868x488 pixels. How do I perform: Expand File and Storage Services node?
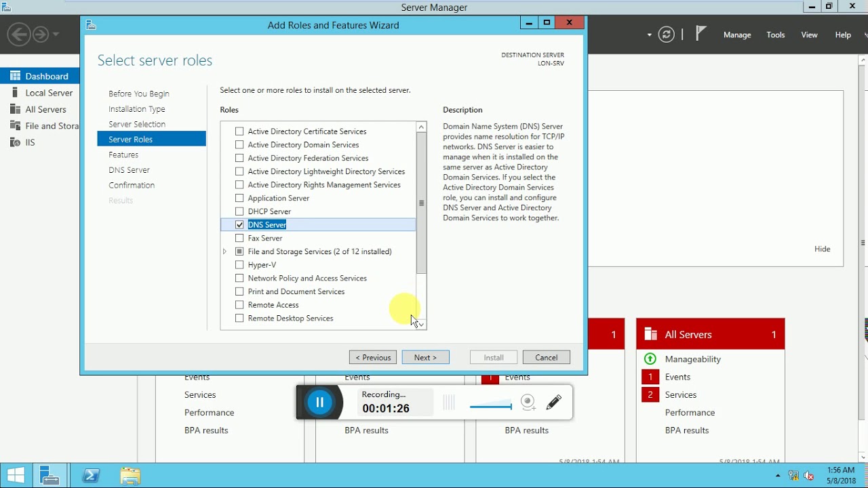225,251
